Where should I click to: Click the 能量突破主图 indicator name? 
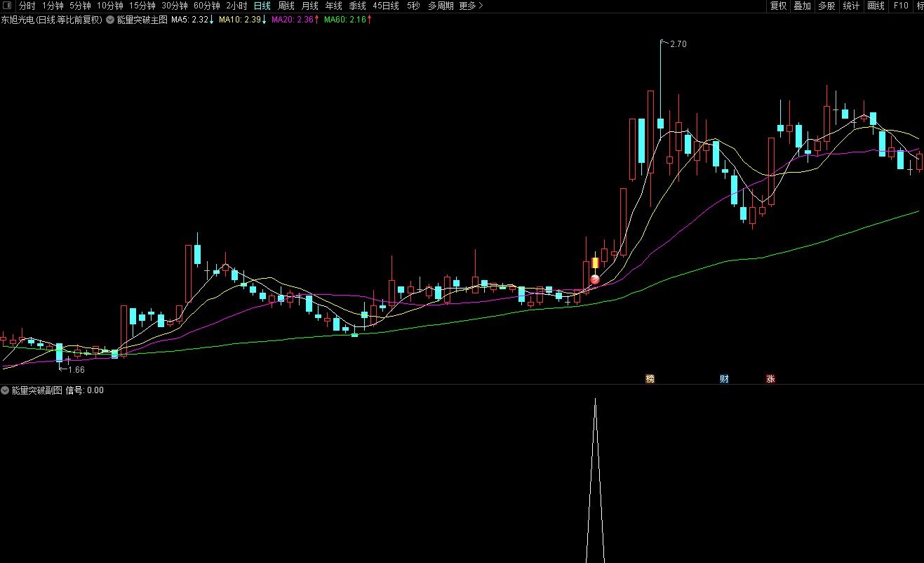(143, 20)
